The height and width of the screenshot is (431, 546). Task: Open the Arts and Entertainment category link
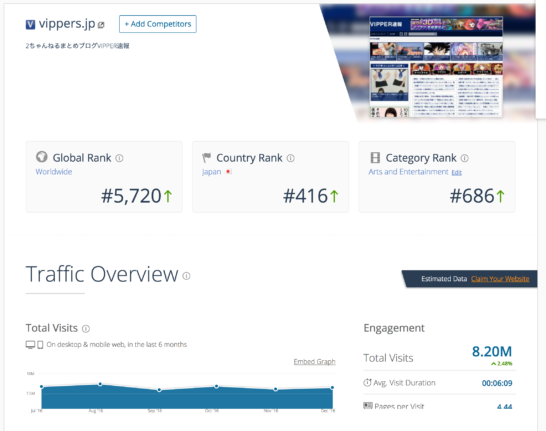pos(408,172)
